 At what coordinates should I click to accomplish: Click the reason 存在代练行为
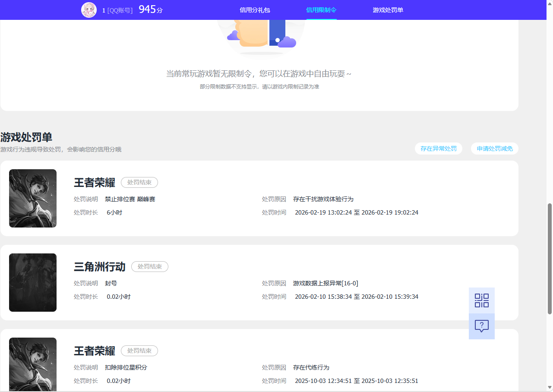coord(311,368)
